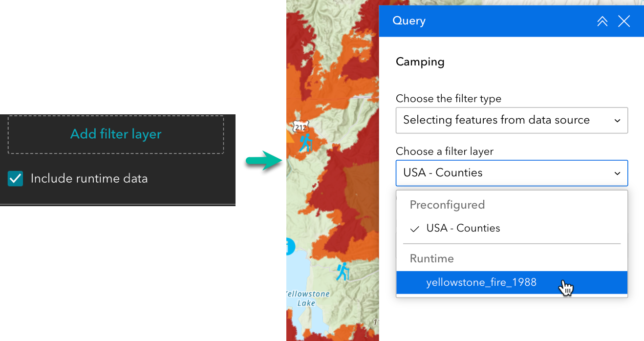Viewport: 644px width, 341px height.
Task: Click the chevron on the filter type dropdown
Action: [618, 120]
